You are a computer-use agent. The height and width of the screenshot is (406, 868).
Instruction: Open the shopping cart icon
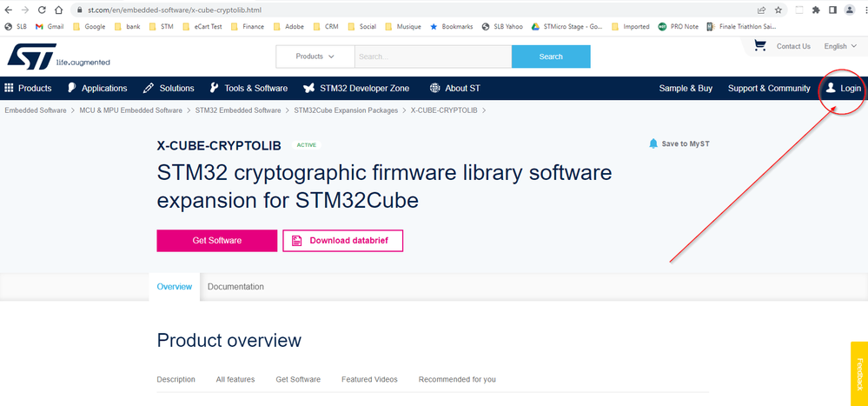coord(760,46)
